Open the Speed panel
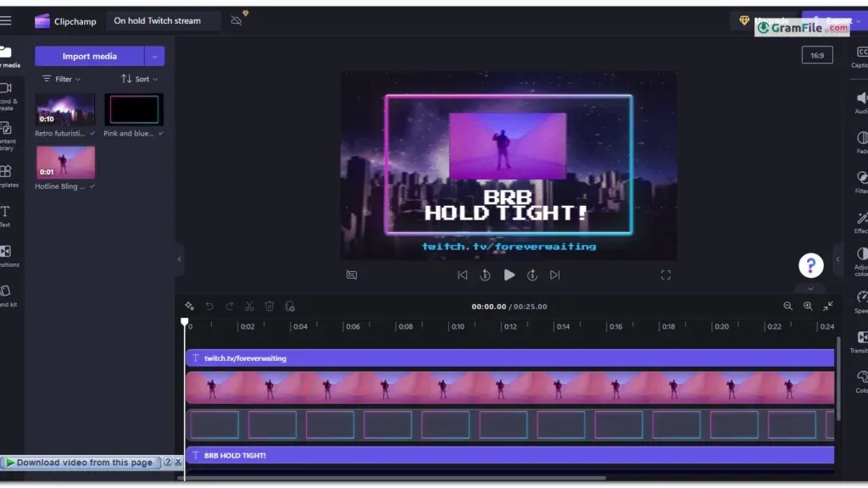Screen dimensions: 868x488 861,302
